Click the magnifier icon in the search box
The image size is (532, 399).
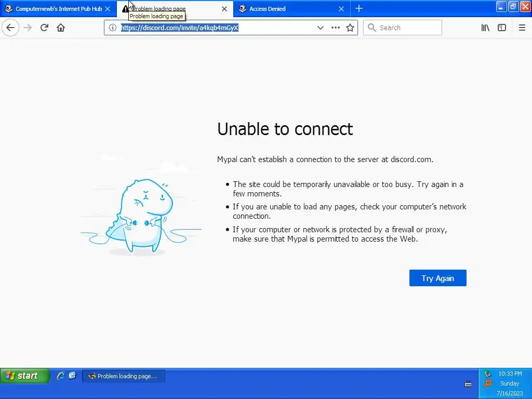pyautogui.click(x=372, y=28)
